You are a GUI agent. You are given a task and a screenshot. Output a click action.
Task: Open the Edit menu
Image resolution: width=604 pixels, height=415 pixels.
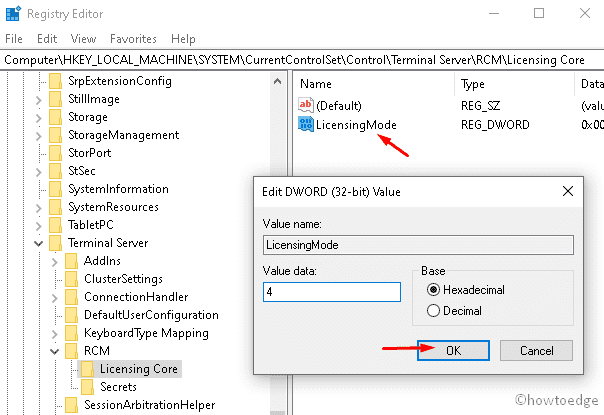[45, 39]
